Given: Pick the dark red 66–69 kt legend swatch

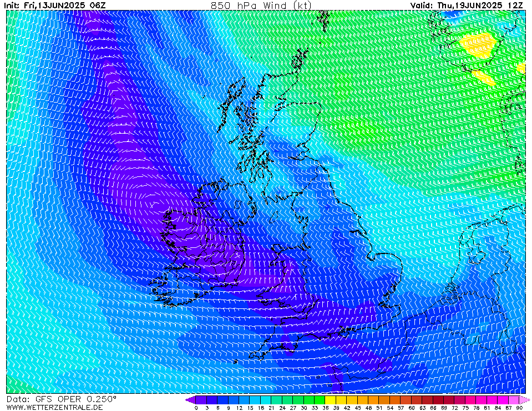Looking at the screenshot, I should tap(438, 400).
